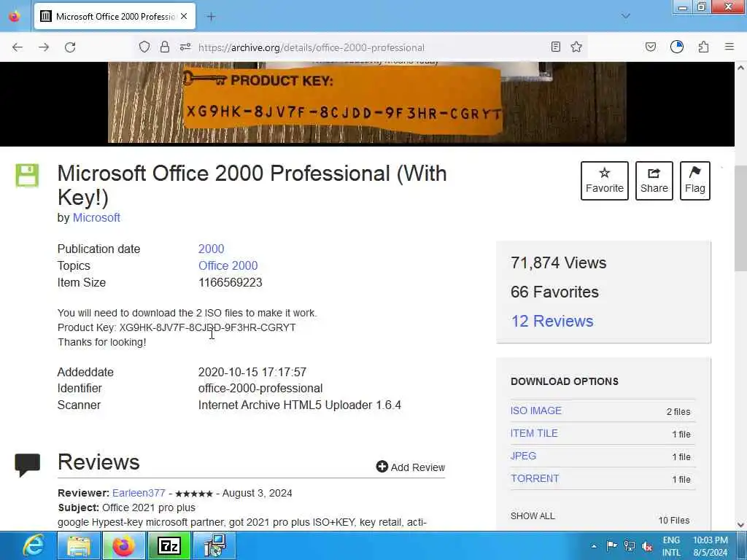Open the Pocket save icon

[650, 47]
